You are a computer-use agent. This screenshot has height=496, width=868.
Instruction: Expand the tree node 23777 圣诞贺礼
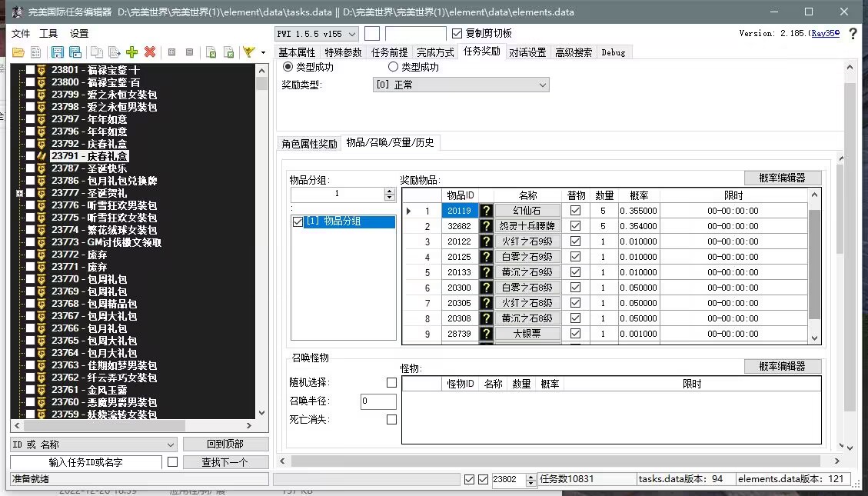click(20, 193)
